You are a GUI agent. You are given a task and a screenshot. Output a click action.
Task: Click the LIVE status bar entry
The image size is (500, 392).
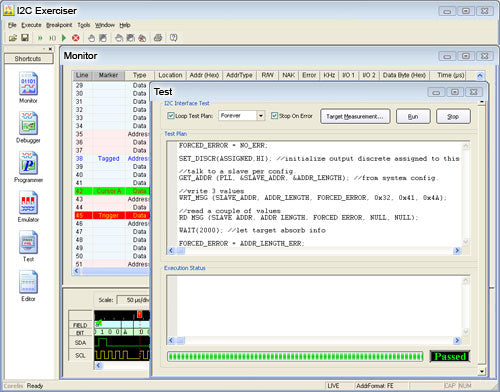click(x=333, y=386)
